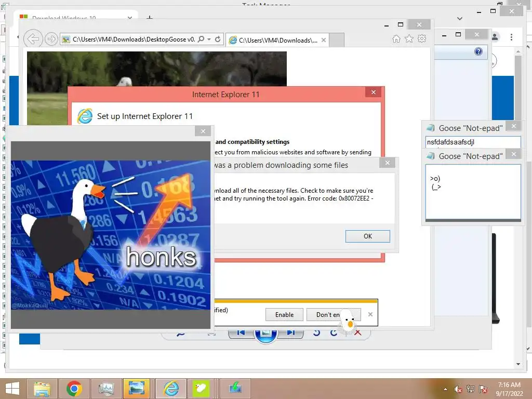Switch to Photo Viewer on the taskbar
This screenshot has height=399, width=532.
tap(137, 389)
